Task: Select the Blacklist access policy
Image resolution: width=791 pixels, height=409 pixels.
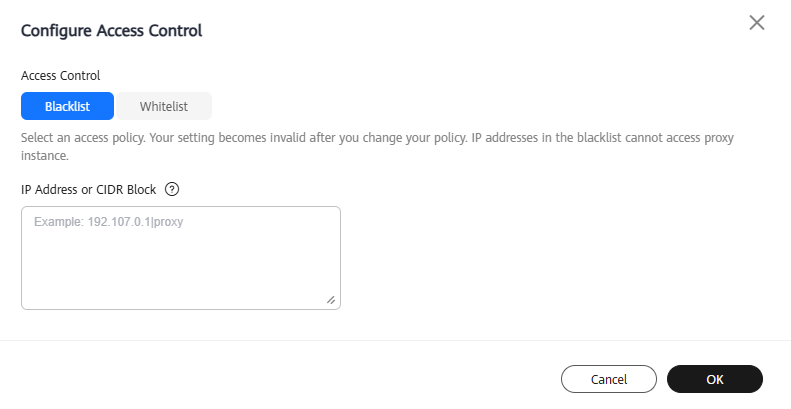Action: click(x=67, y=106)
